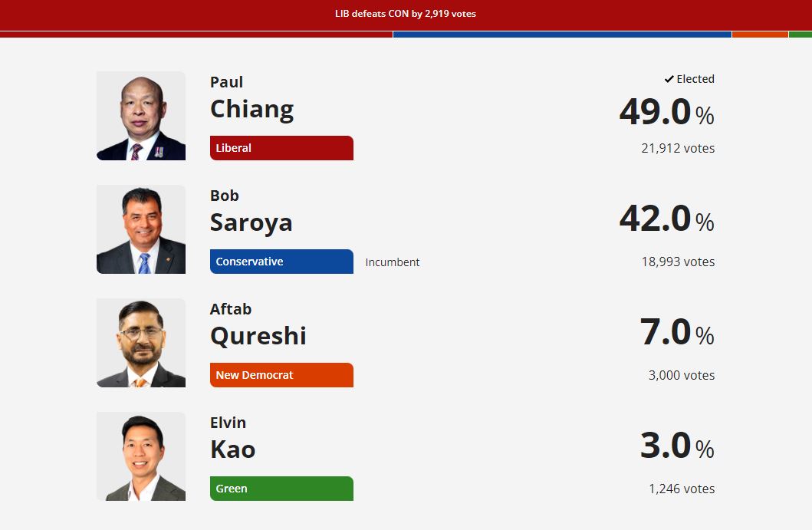Click the Saroya candidate name
This screenshot has width=812, height=530.
[x=251, y=222]
